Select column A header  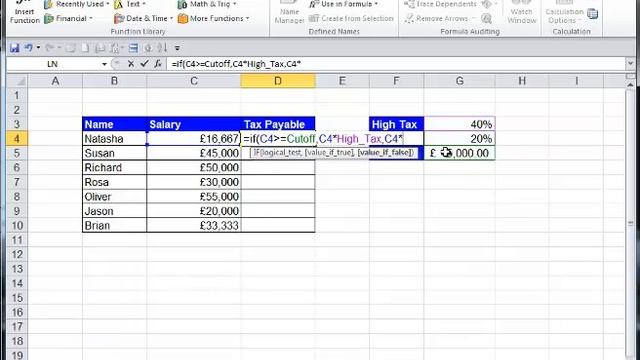55,81
